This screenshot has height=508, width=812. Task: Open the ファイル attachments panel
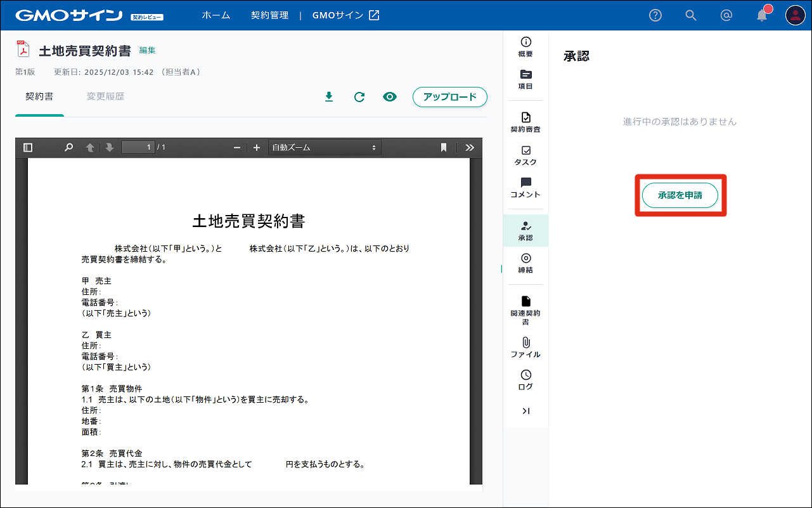tap(525, 348)
